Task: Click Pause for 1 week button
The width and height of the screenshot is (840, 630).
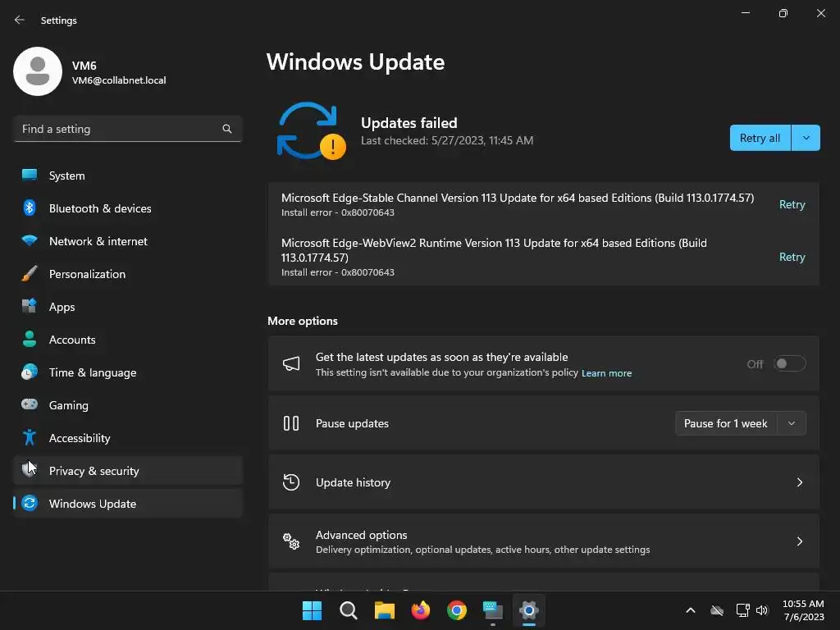Action: pyautogui.click(x=726, y=423)
